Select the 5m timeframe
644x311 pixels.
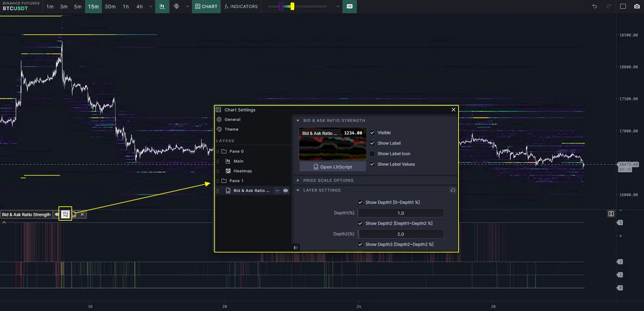(78, 6)
